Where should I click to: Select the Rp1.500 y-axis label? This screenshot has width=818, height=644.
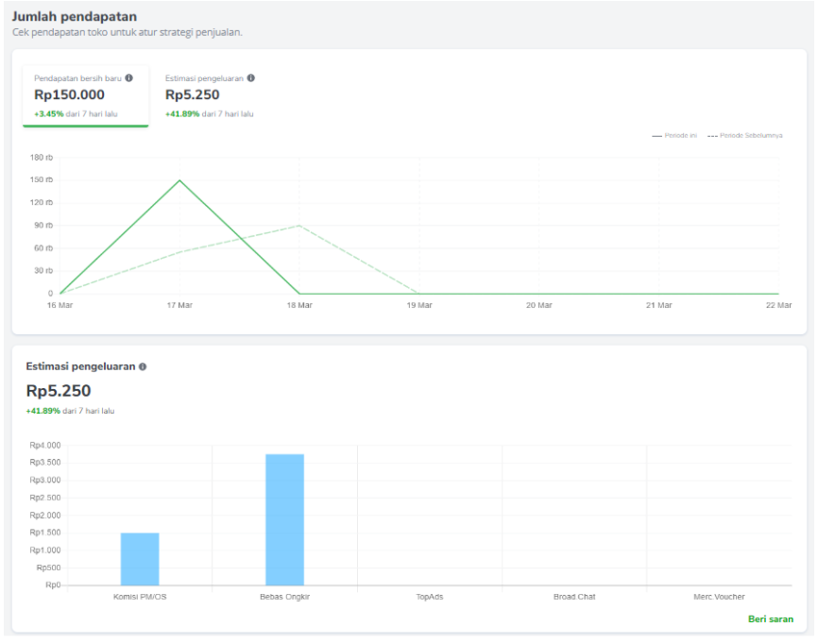click(45, 533)
